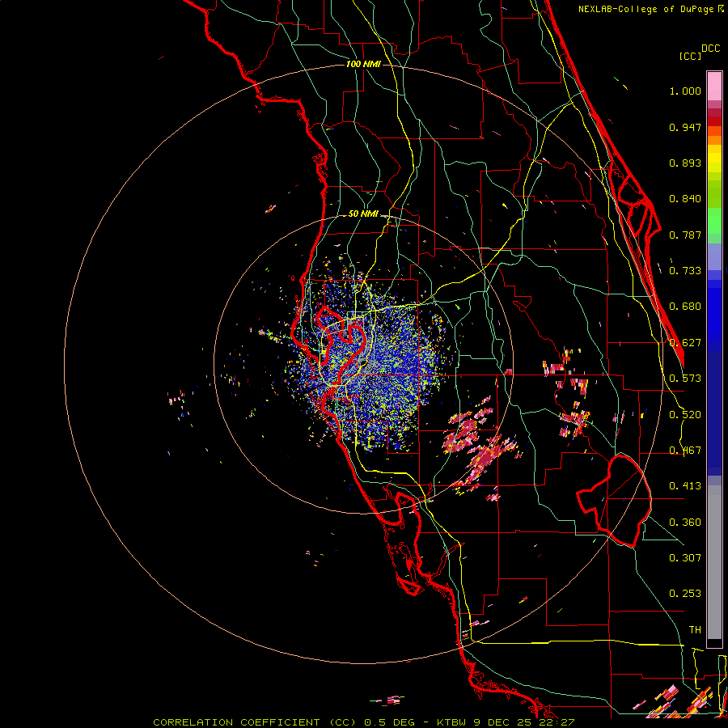The width and height of the screenshot is (728, 728).
Task: Click the [CC] units label
Action: [691, 56]
